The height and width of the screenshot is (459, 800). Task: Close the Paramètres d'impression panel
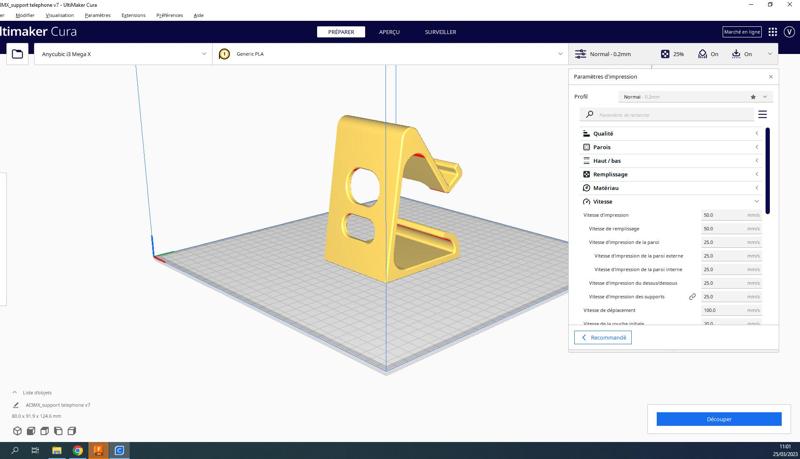[770, 76]
